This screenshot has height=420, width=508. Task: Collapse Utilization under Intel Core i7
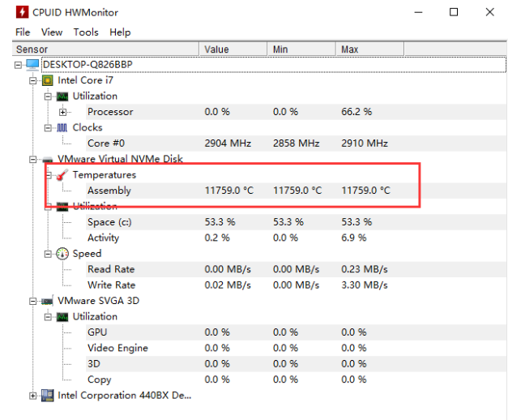[x=48, y=96]
